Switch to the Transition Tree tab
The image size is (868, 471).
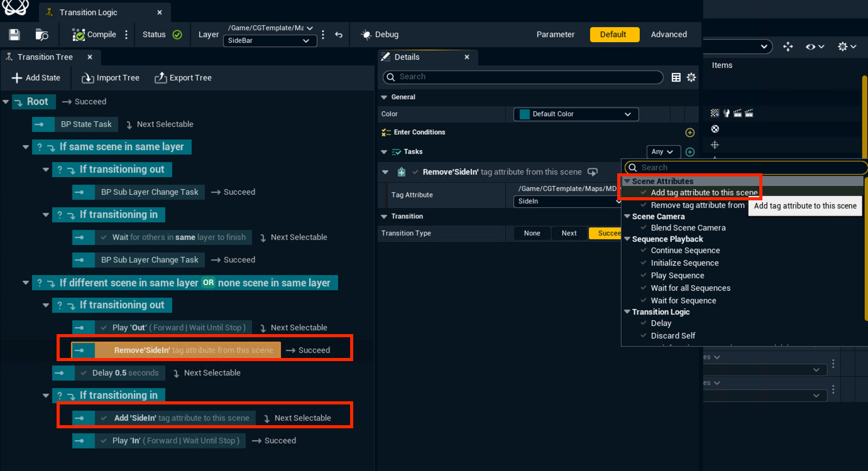[x=45, y=57]
